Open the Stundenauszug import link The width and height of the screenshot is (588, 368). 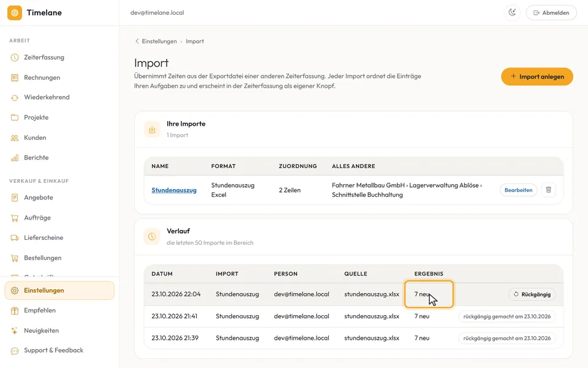tap(174, 190)
